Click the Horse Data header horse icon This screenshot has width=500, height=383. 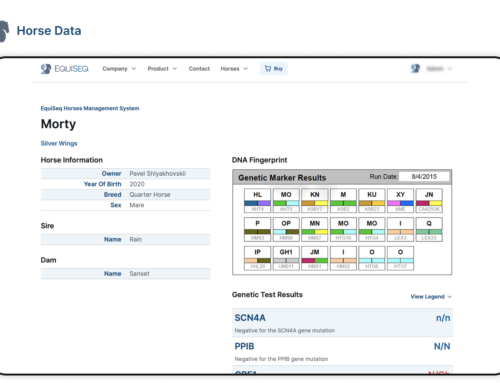click(4, 31)
